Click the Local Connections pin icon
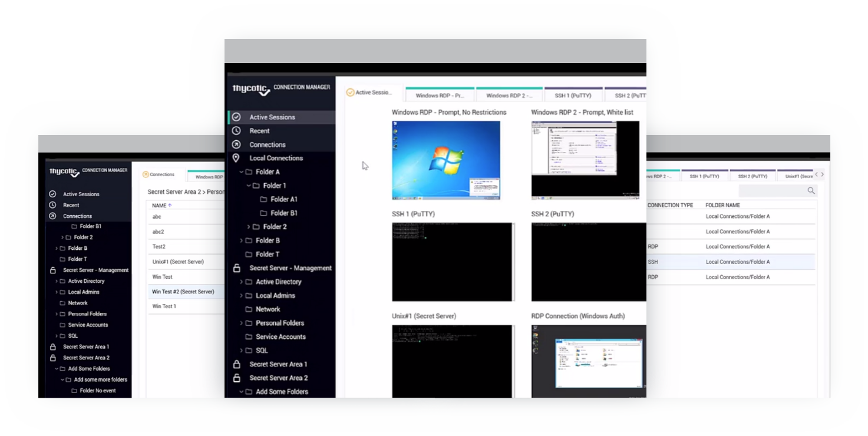This screenshot has height=436, width=868. tap(236, 158)
